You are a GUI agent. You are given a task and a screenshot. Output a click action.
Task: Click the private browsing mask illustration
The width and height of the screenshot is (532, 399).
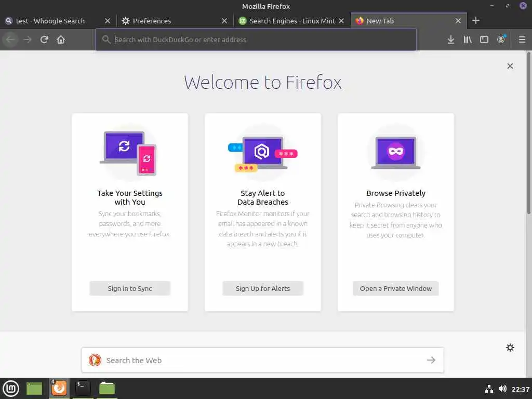click(395, 152)
